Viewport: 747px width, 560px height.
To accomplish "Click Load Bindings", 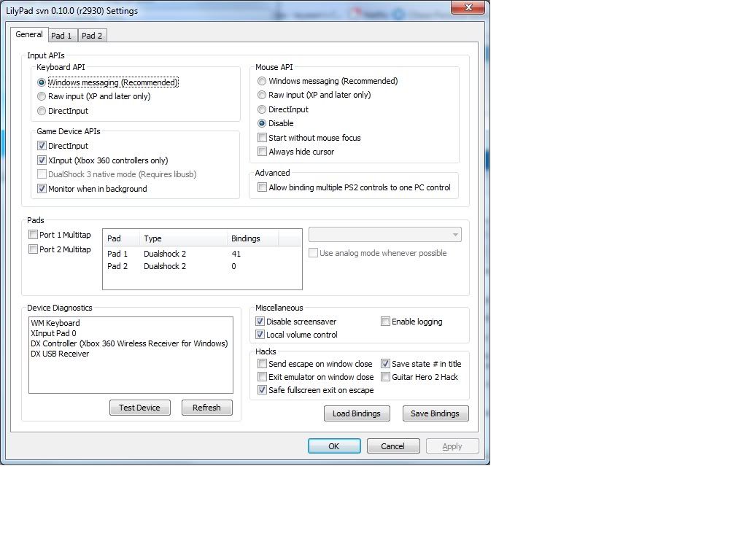I will click(x=357, y=413).
